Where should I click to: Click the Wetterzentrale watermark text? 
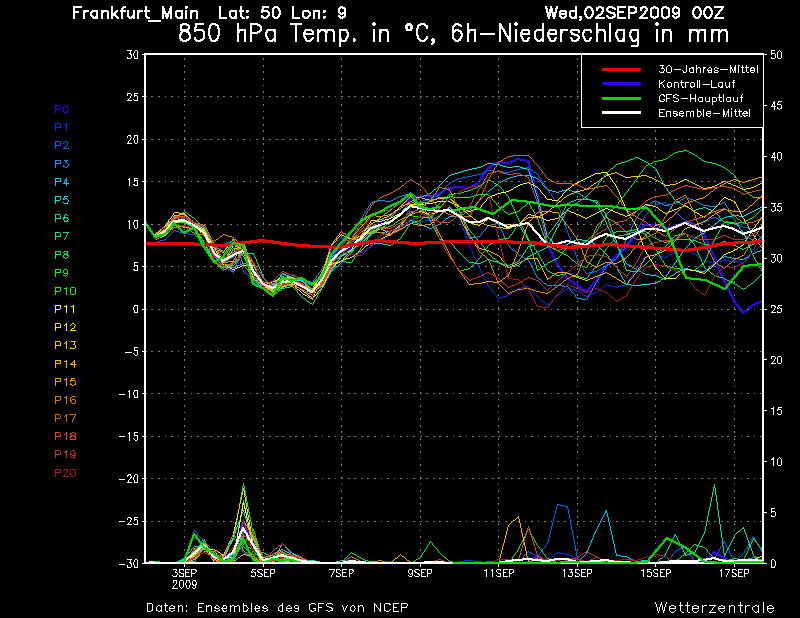(714, 607)
